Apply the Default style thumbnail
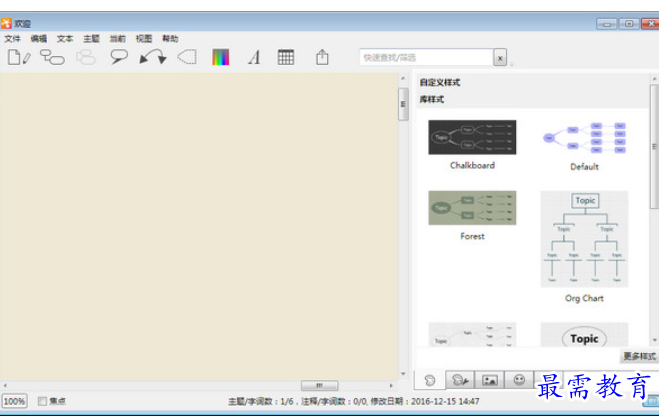Screen dimensions: 659x418 click(584, 138)
